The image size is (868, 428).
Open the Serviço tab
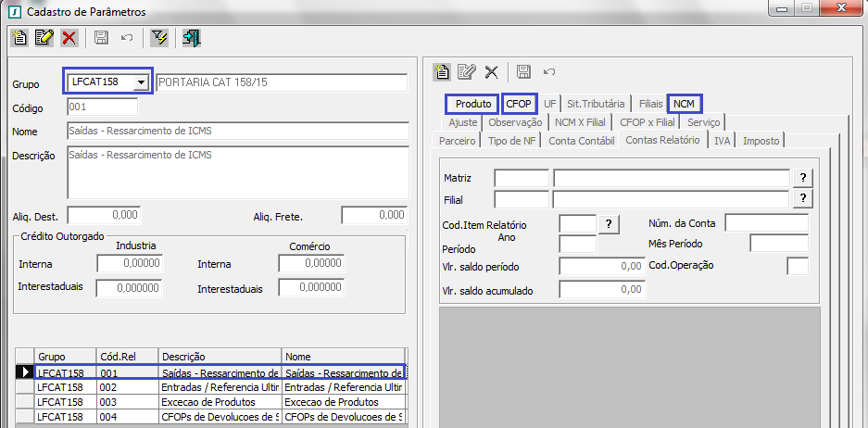(704, 122)
